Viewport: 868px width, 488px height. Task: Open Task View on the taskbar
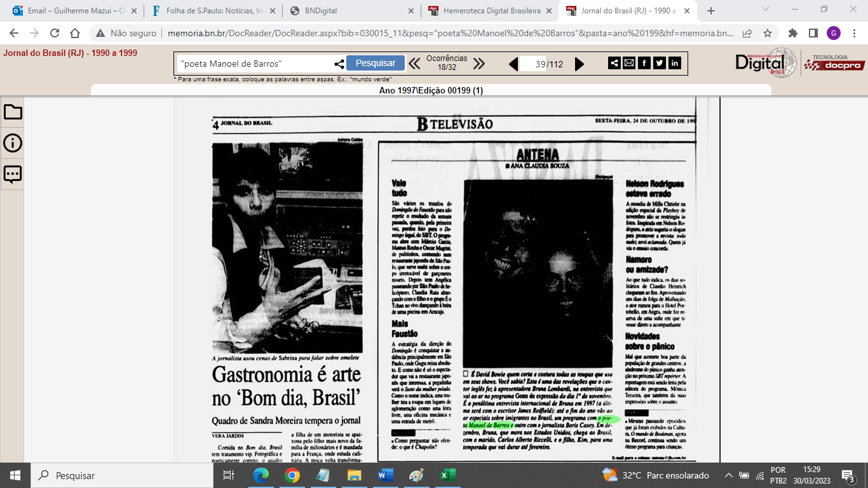point(229,475)
